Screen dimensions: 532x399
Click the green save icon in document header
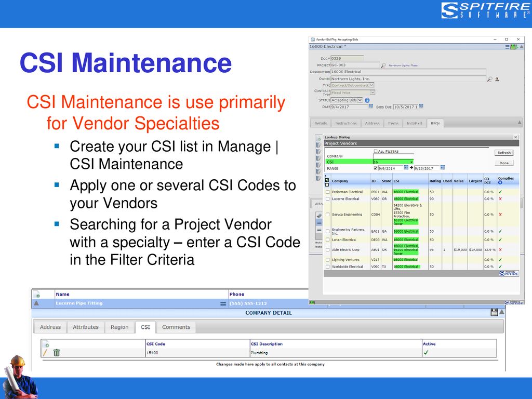tap(513, 47)
